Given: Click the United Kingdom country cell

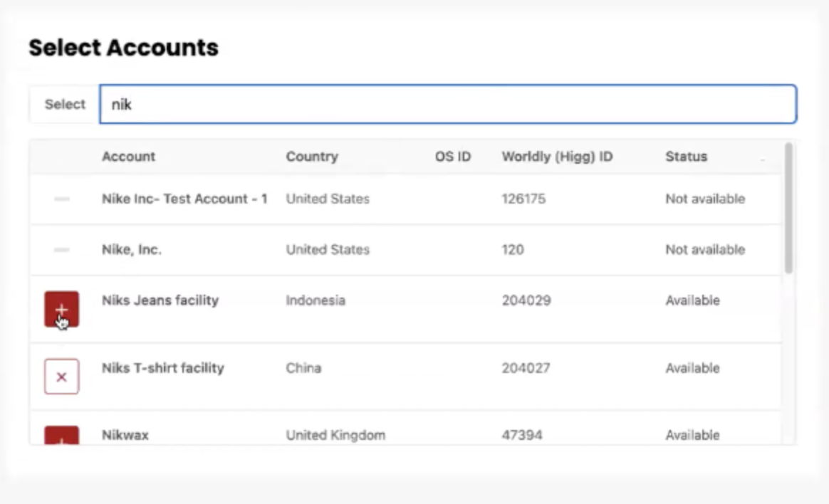Looking at the screenshot, I should (x=335, y=435).
